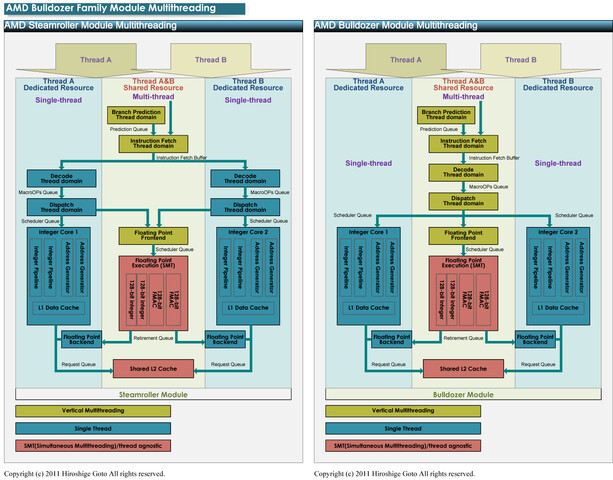
Task: Select Steamroller legend 'Vertical Multithreading' swatch
Action: (x=93, y=411)
